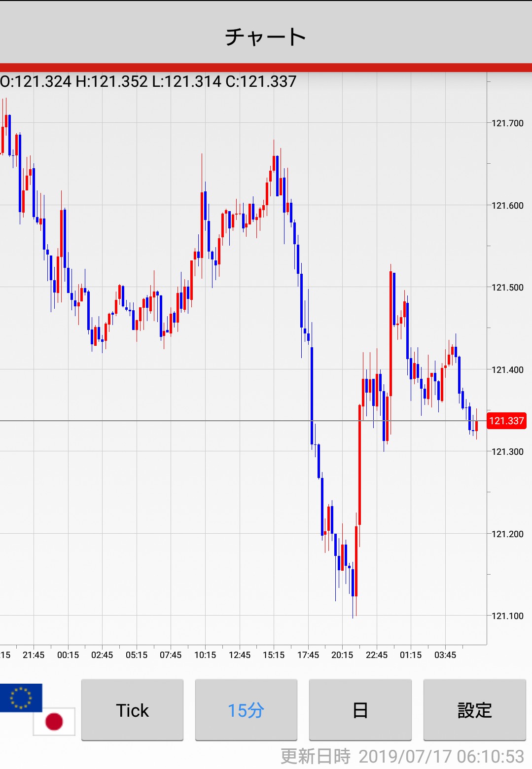
Task: Click the 22:45 time axis label
Action: pyautogui.click(x=377, y=655)
